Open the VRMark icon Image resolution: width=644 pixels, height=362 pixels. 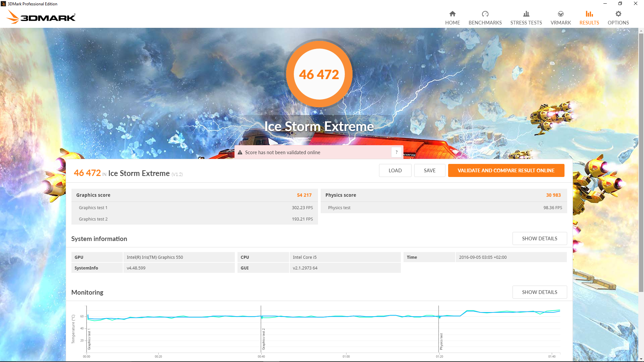click(x=560, y=14)
